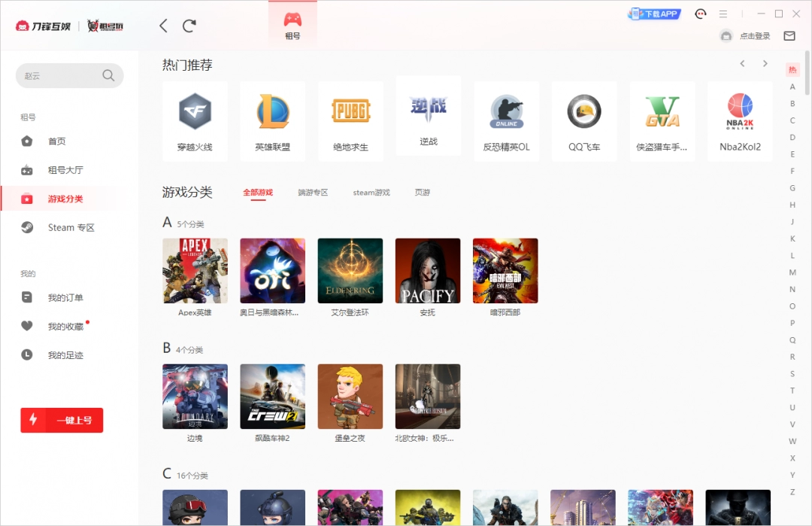Show previous recommended games with left chevron
The width and height of the screenshot is (812, 526).
pyautogui.click(x=742, y=64)
